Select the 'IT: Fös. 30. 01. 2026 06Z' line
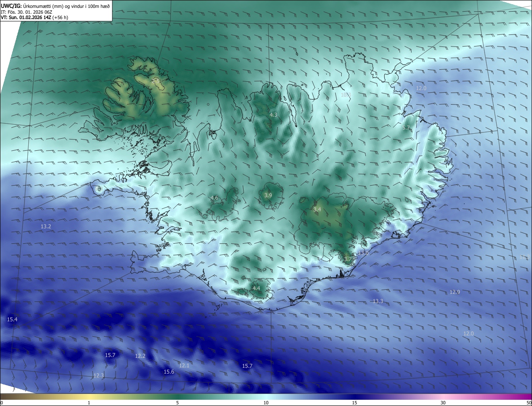 click(27, 12)
